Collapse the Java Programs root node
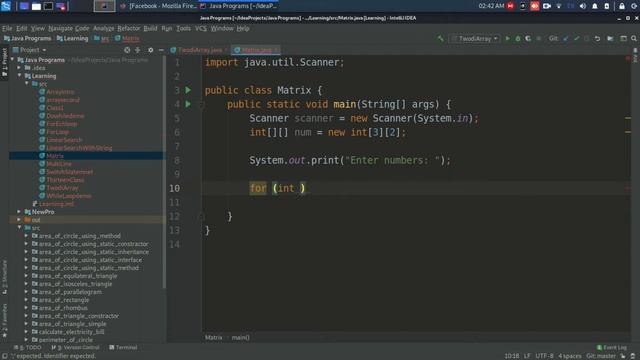 [12, 60]
